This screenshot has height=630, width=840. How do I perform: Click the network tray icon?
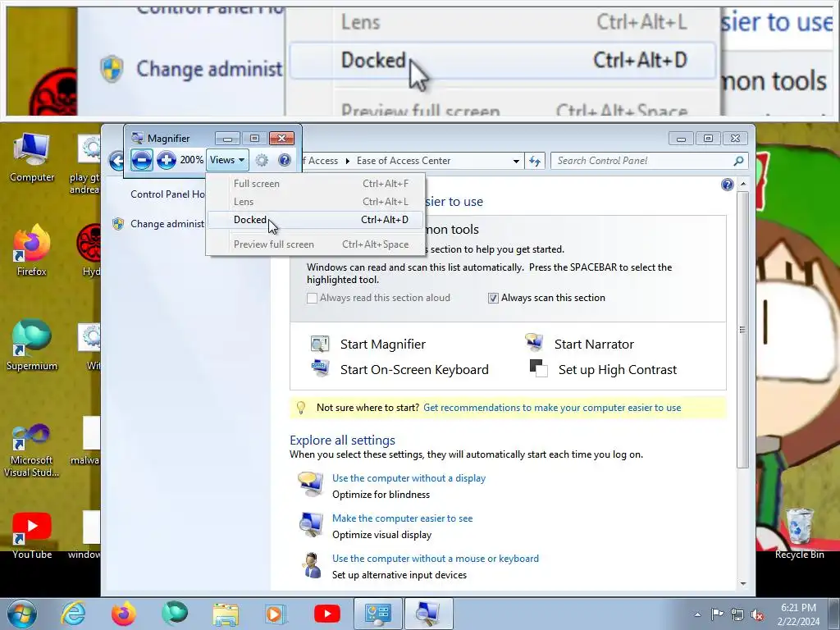(737, 614)
